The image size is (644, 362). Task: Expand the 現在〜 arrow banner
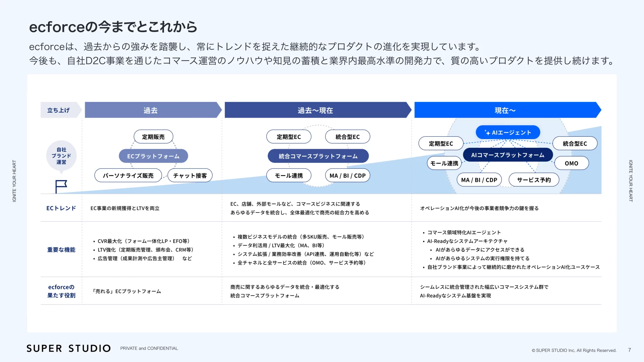coord(505,110)
